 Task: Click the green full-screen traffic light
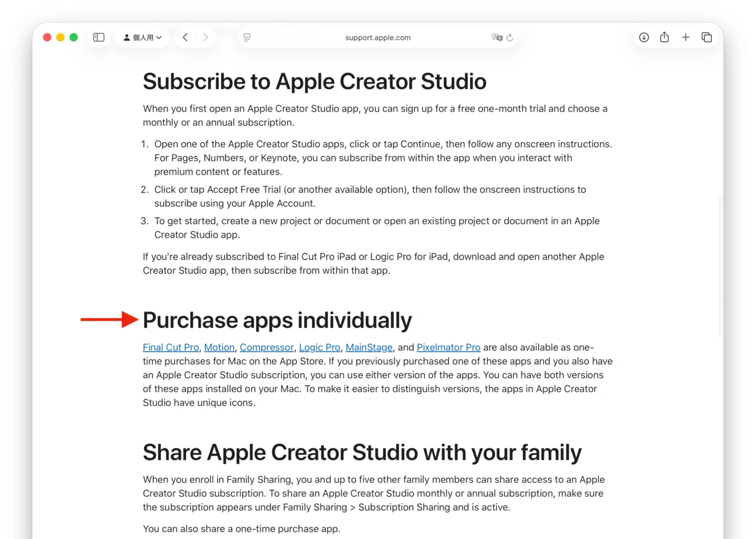pyautogui.click(x=73, y=37)
